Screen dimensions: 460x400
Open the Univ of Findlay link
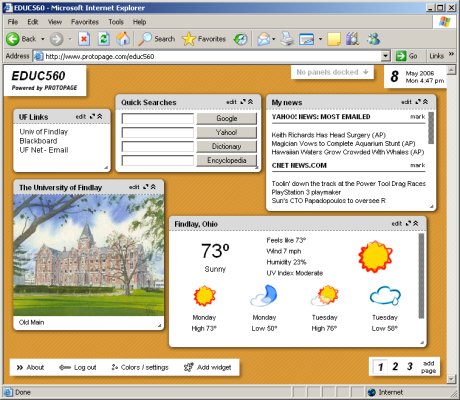[x=43, y=132]
